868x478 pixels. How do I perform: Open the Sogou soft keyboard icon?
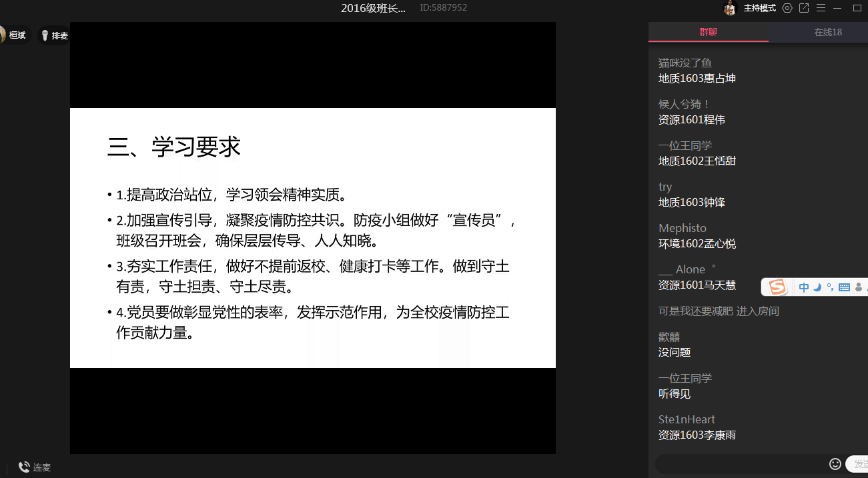[x=844, y=287]
